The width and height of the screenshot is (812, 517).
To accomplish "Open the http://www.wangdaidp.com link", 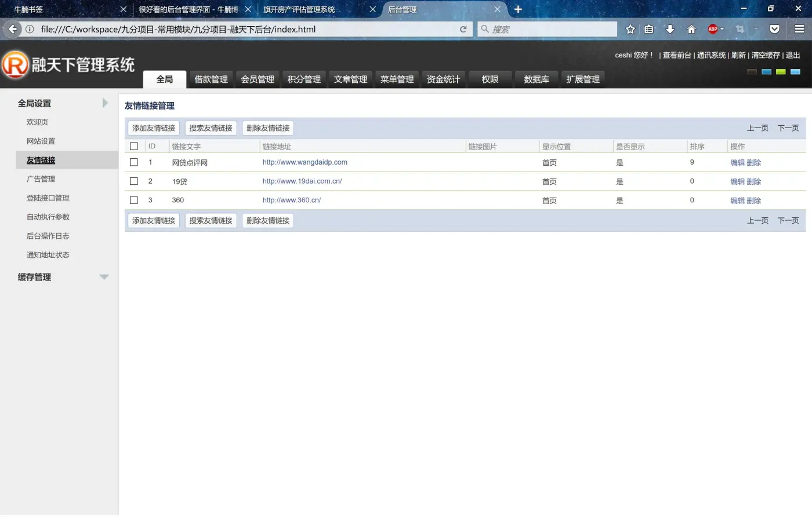I will 305,162.
